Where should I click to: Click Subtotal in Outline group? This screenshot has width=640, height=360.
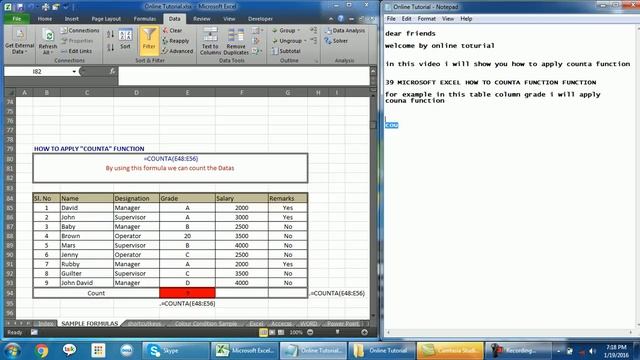tap(287, 51)
